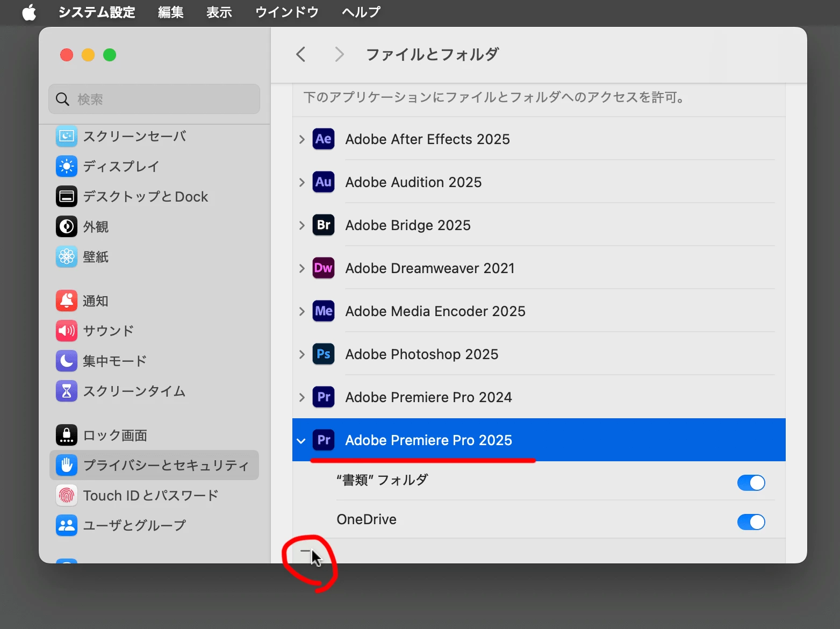840x629 pixels.
Task: Click the Adobe Bridge 2025 app icon
Action: (324, 225)
